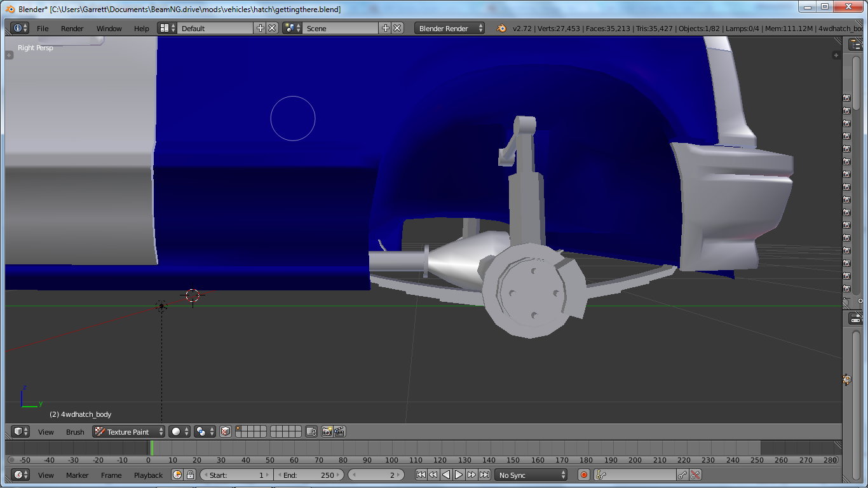Select the first layer of the second layer group
This screenshot has width=868, height=488.
(x=273, y=429)
